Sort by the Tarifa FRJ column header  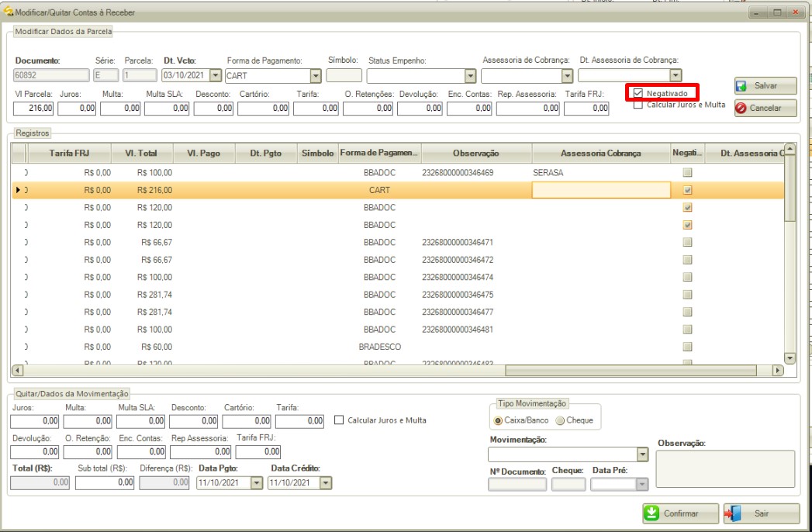[x=69, y=153]
